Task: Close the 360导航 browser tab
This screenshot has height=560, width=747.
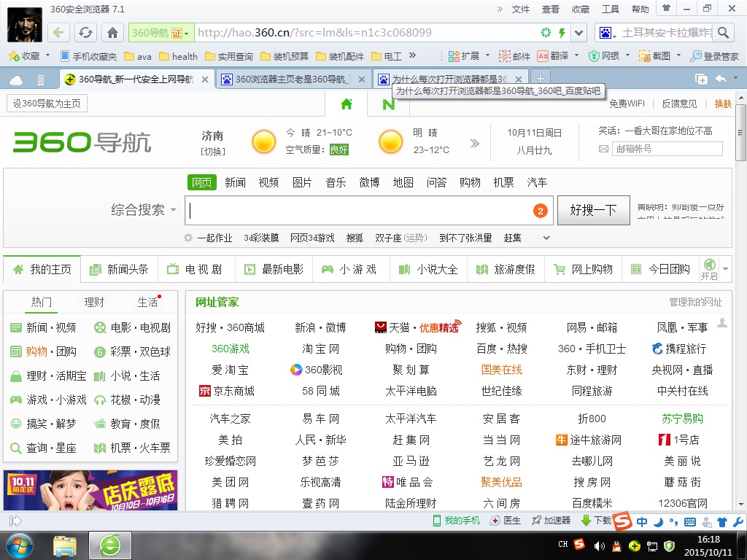Action: click(x=205, y=79)
